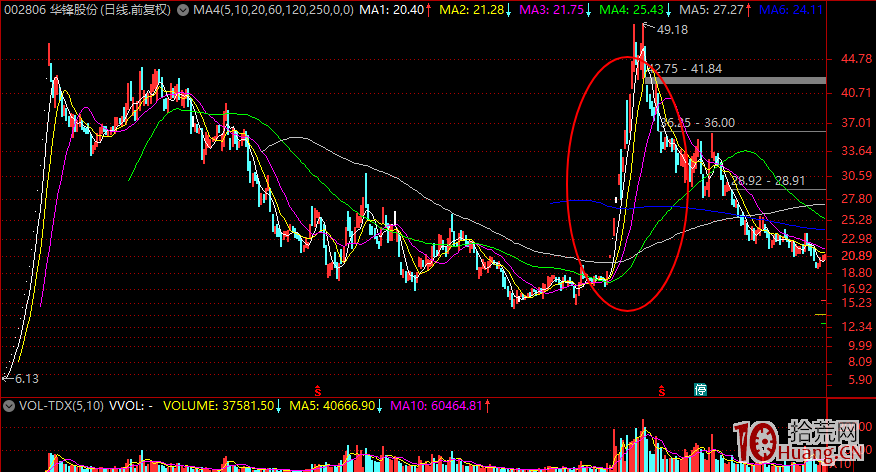Click the MA5: 27.27 value in header

[x=711, y=9]
